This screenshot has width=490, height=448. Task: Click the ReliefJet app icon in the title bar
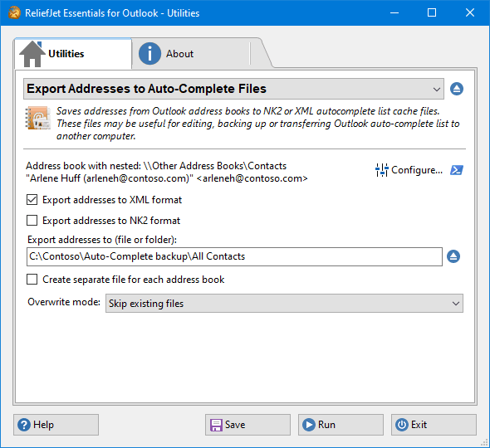coord(14,12)
